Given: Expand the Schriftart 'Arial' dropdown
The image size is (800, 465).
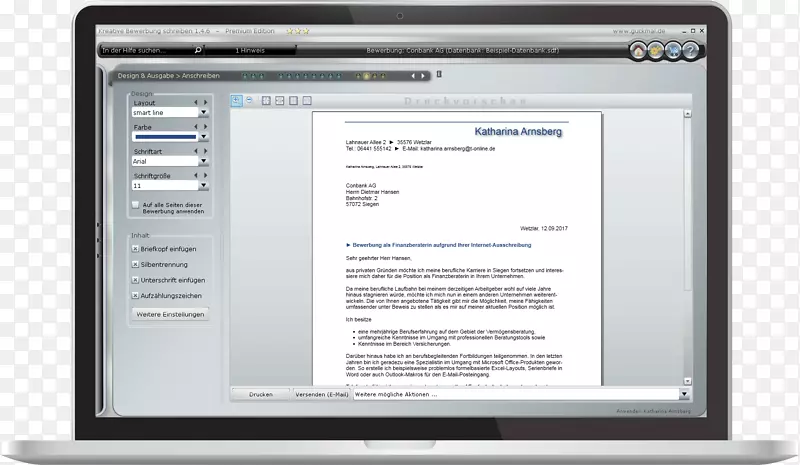Looking at the screenshot, I should (x=204, y=161).
